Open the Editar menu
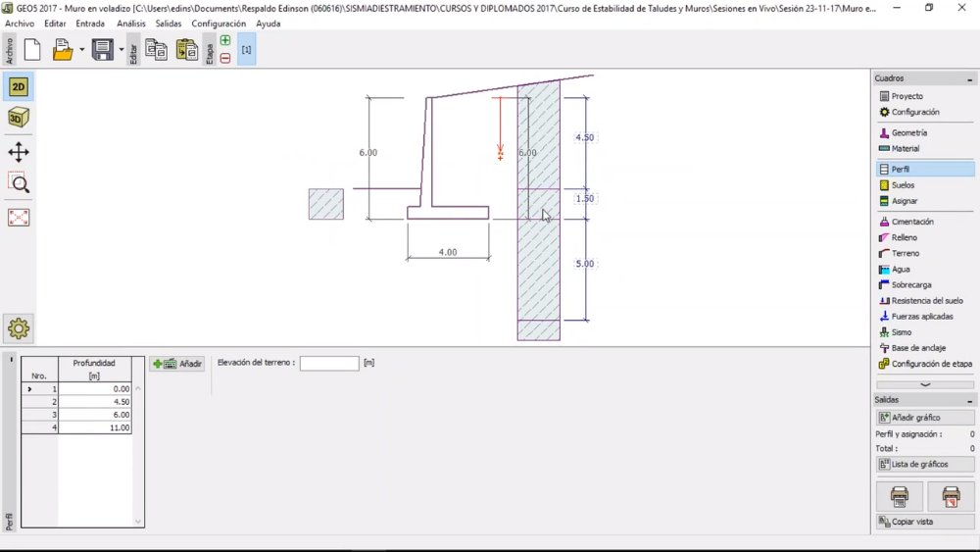 pyautogui.click(x=55, y=24)
